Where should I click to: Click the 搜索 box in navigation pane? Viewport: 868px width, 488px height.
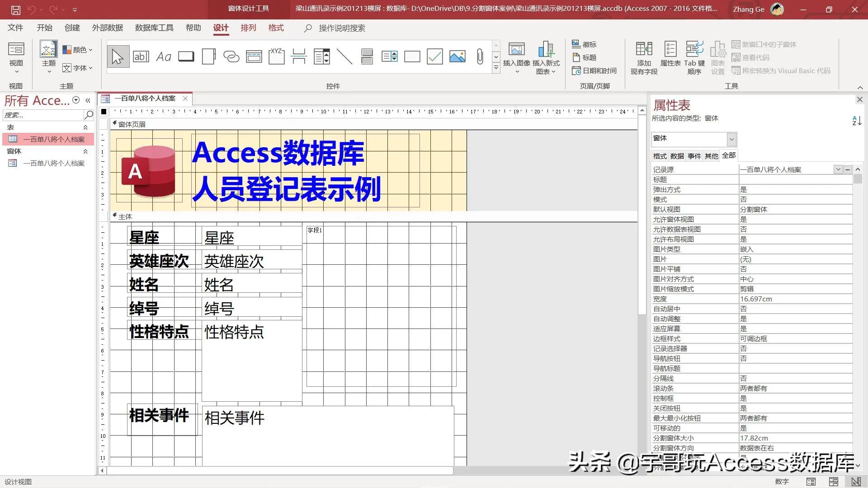pyautogui.click(x=43, y=115)
